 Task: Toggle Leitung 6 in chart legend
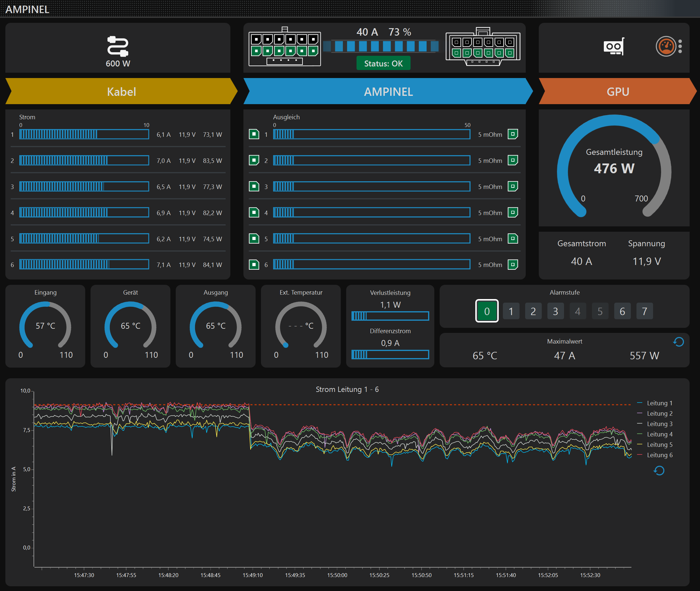tap(655, 455)
